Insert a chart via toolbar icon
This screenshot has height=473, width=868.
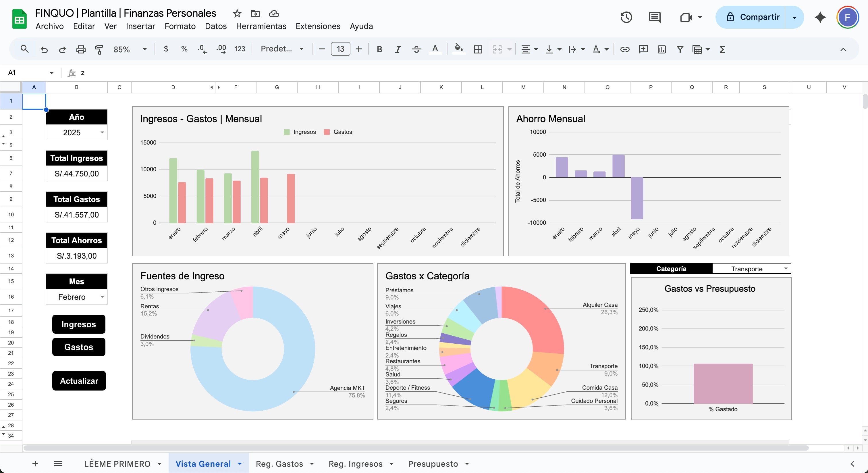point(661,49)
